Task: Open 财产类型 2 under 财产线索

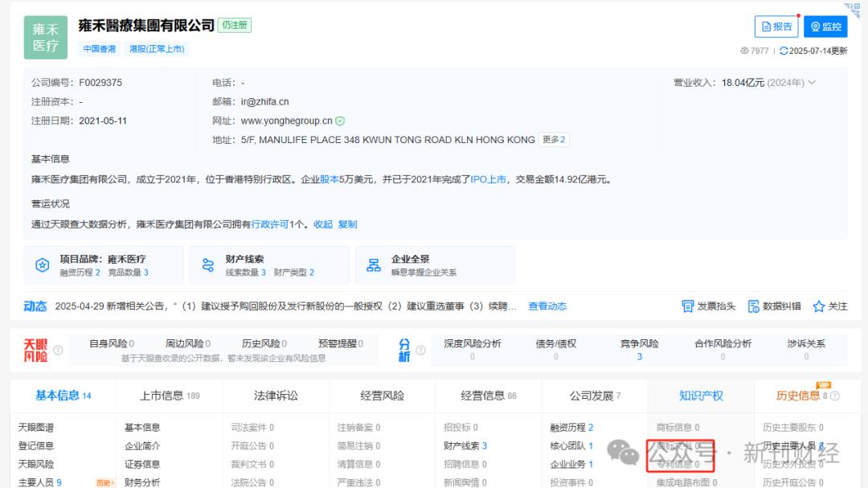Action: click(x=294, y=273)
